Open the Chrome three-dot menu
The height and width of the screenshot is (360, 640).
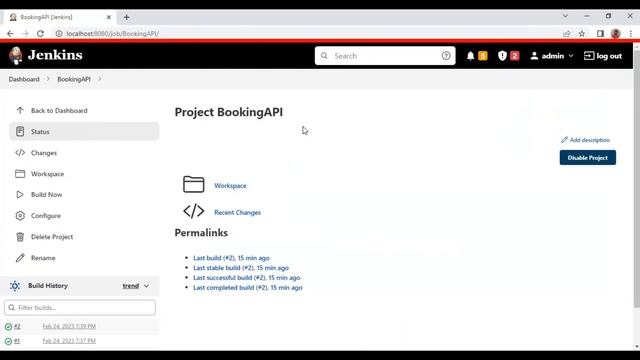(631, 33)
